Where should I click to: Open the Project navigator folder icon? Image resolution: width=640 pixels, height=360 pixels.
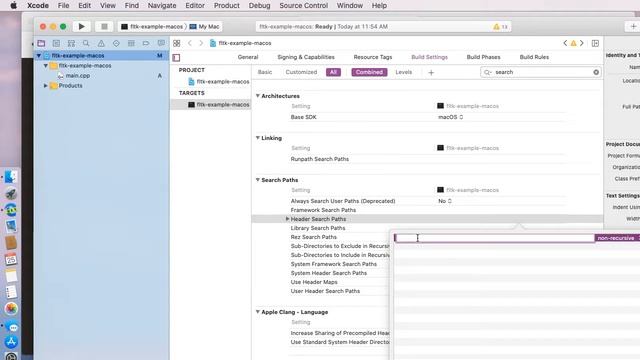pos(41,43)
